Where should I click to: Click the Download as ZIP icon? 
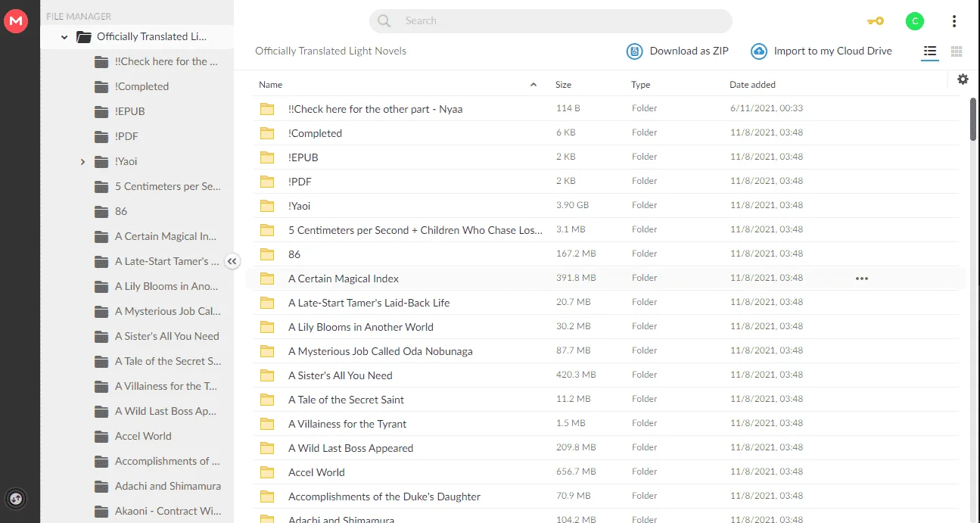(634, 51)
